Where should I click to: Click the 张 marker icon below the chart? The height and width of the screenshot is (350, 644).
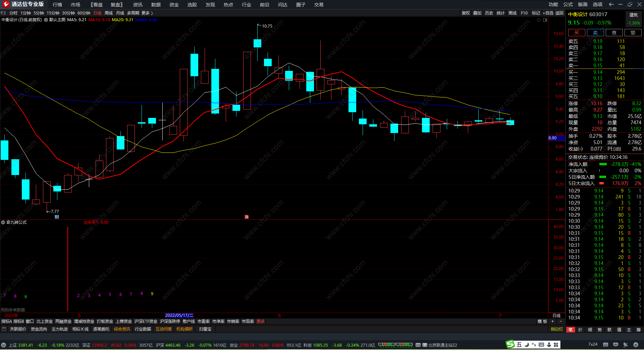[247, 217]
